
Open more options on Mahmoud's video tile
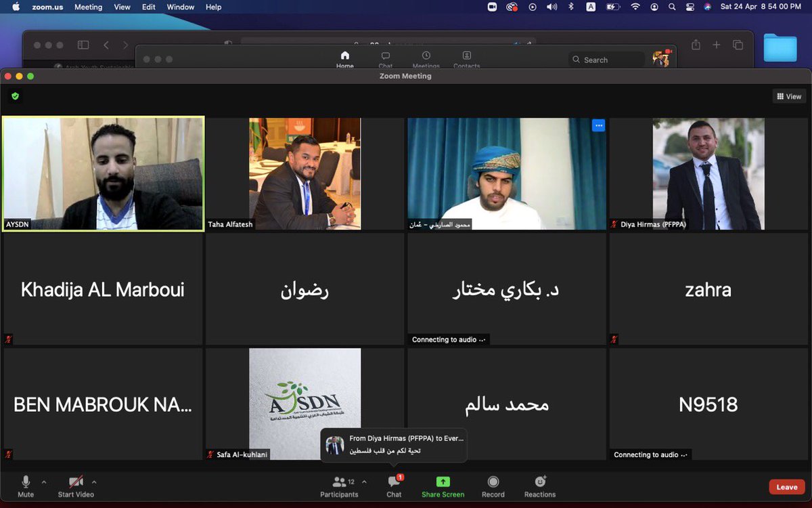(598, 125)
